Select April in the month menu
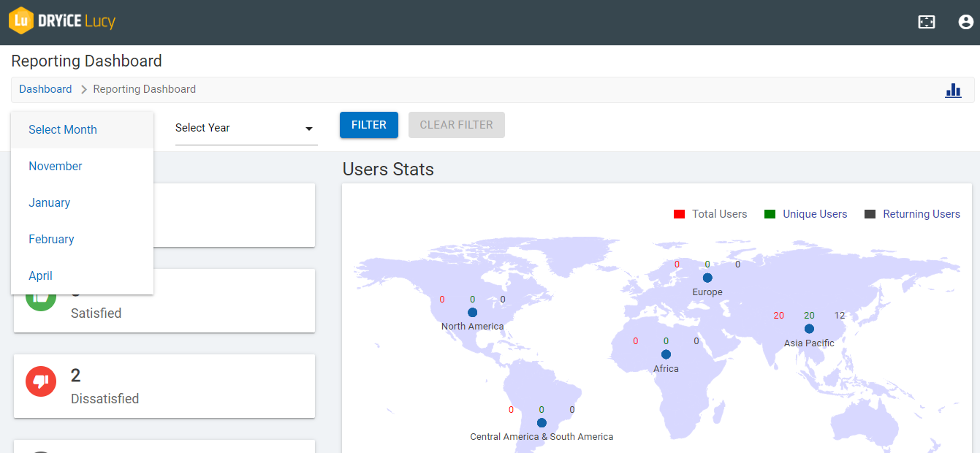 coord(41,275)
